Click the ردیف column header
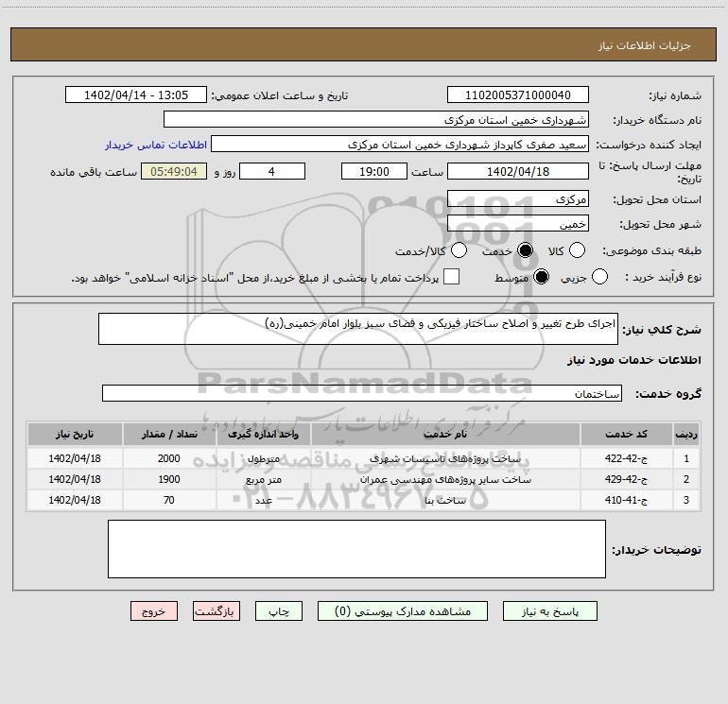 686,435
